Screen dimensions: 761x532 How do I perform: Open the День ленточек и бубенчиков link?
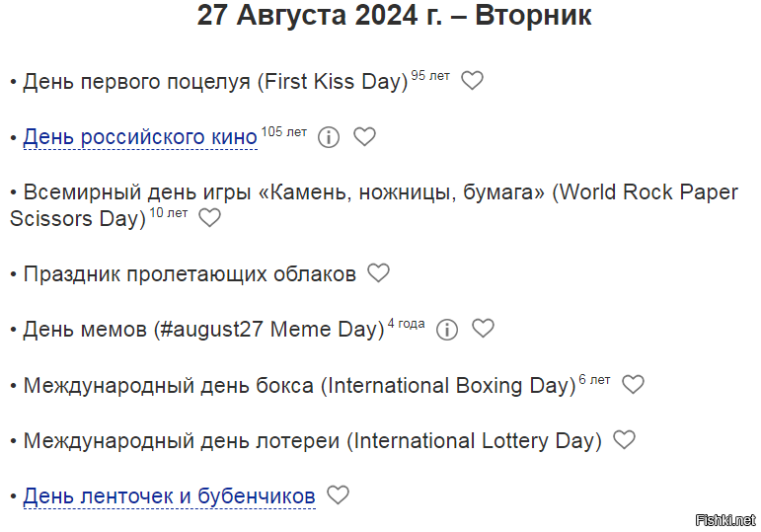pos(169,496)
